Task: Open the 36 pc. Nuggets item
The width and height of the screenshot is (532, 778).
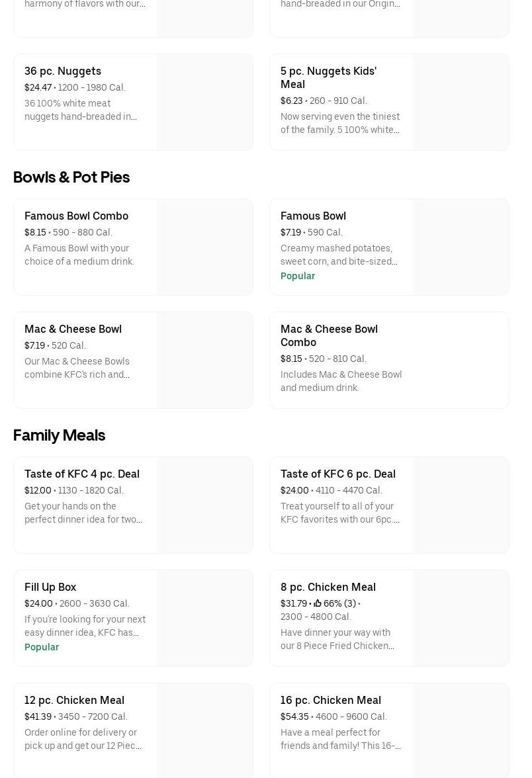Action: coord(63,71)
